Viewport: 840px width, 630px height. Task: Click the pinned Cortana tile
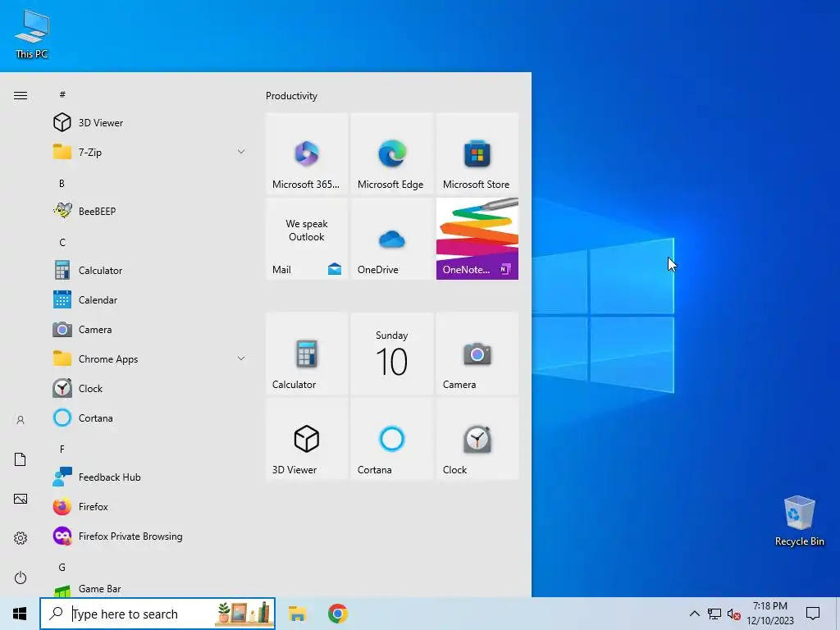pyautogui.click(x=391, y=439)
